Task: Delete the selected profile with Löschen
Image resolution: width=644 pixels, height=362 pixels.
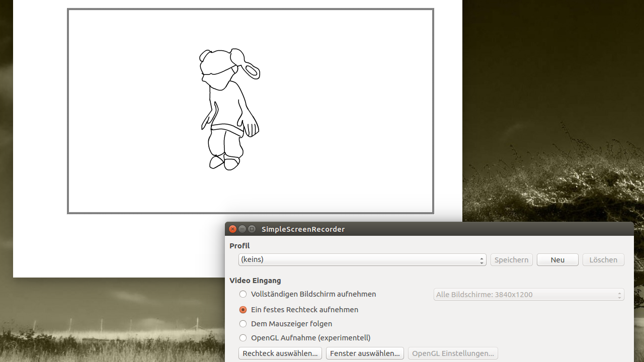Action: [603, 259]
